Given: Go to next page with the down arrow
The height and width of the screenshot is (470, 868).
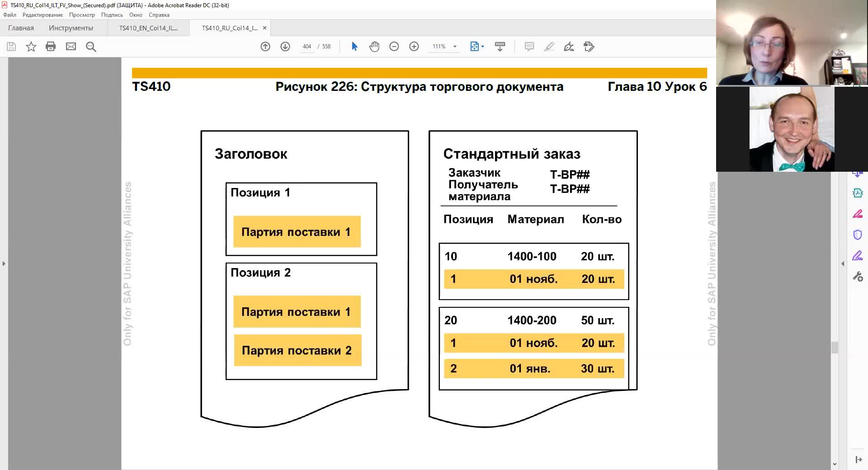Looking at the screenshot, I should coord(285,47).
